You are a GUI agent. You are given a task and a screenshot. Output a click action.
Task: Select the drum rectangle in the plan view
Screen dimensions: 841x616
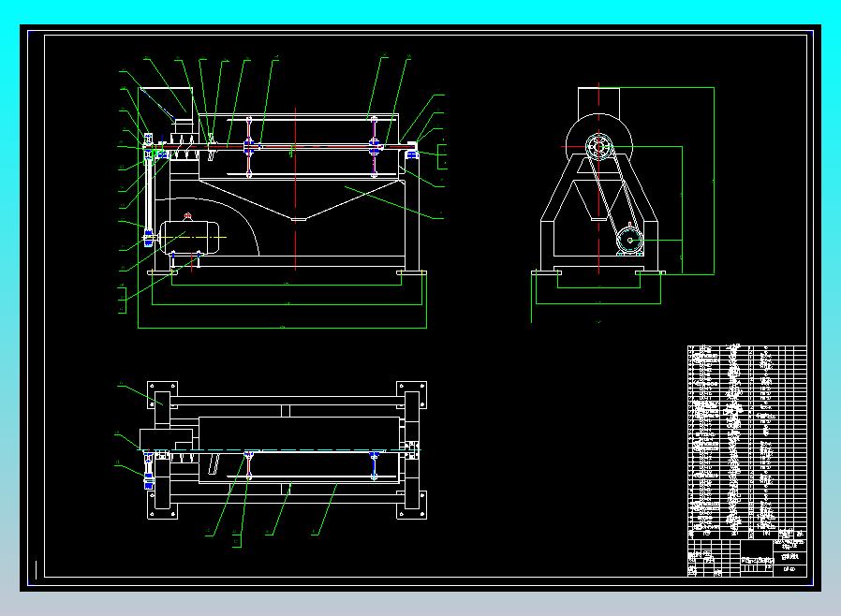pos(300,449)
